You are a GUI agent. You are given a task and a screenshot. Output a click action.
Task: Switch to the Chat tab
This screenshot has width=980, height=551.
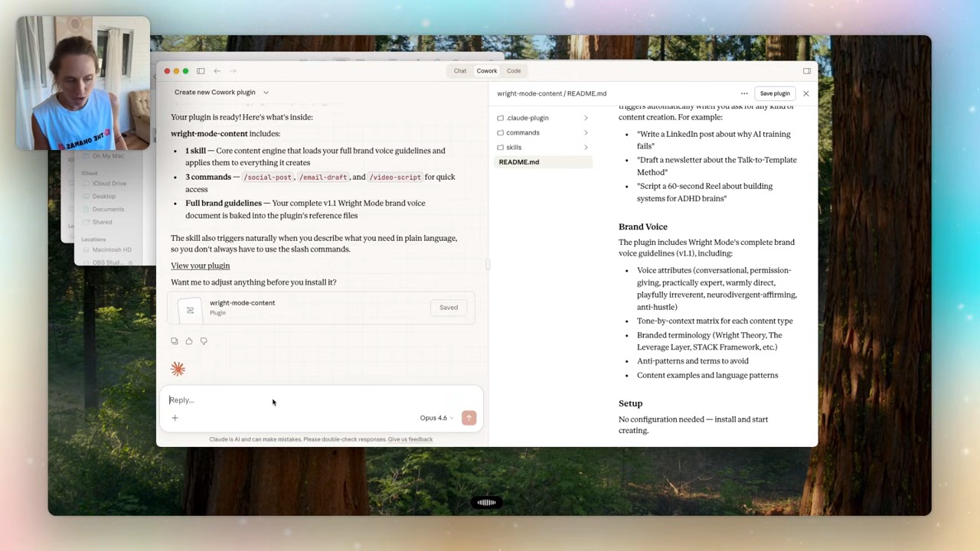click(x=459, y=71)
